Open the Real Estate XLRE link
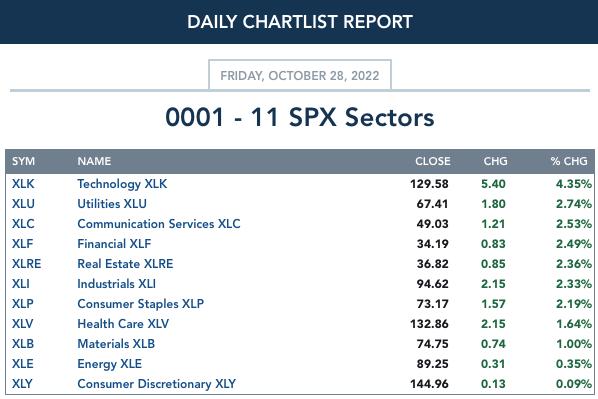 (x=125, y=264)
